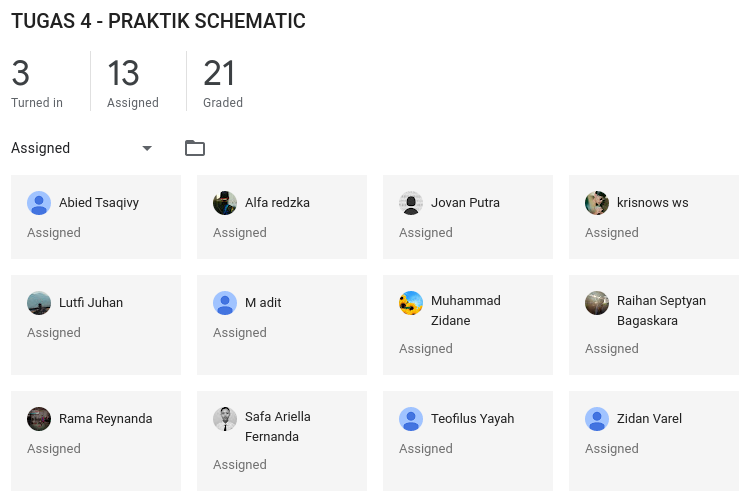Click Lutfi Juhan's profile photo
This screenshot has width=741, height=497.
click(x=39, y=303)
